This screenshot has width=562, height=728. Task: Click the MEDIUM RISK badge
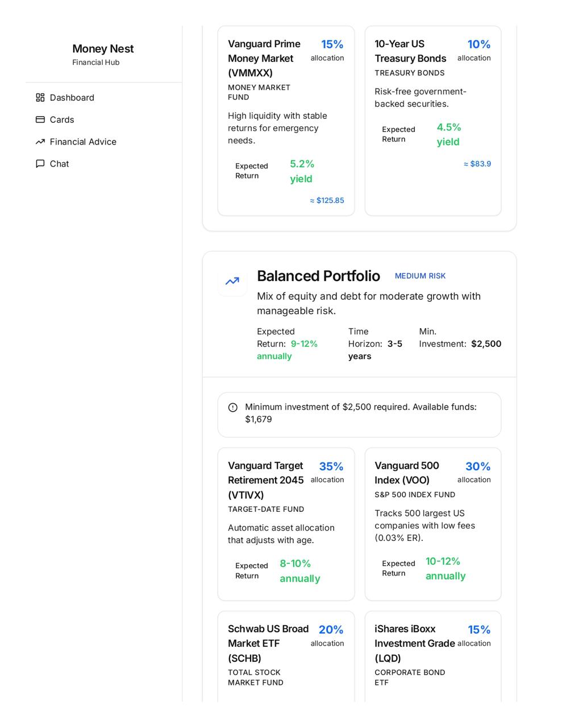tap(420, 276)
